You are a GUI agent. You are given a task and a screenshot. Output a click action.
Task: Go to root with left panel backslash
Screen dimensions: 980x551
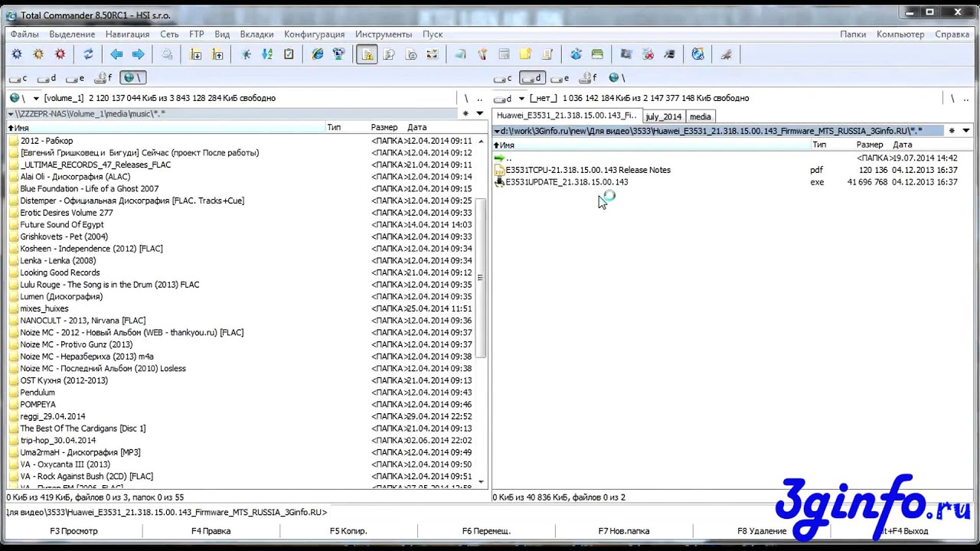tap(465, 98)
